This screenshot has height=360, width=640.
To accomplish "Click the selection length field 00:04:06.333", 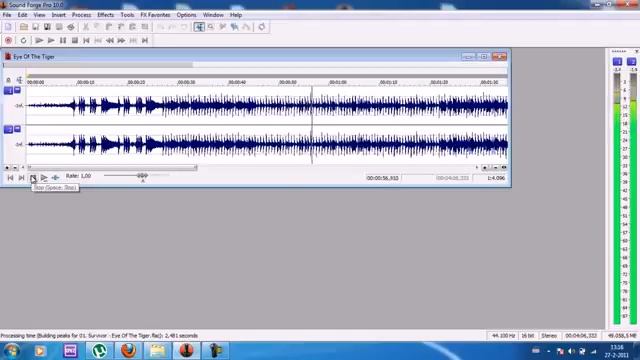I will (x=452, y=178).
